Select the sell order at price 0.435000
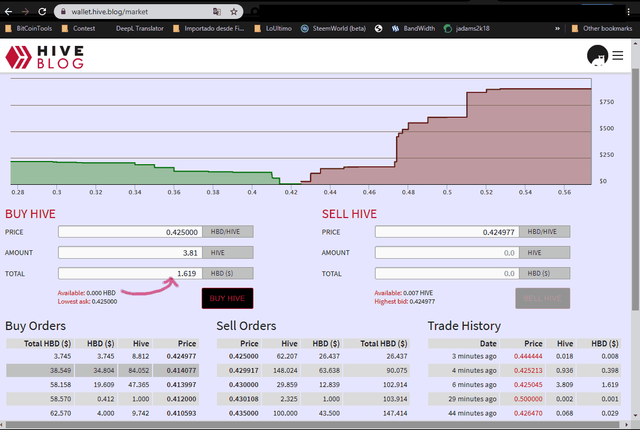The width and height of the screenshot is (640, 430). coord(314,413)
